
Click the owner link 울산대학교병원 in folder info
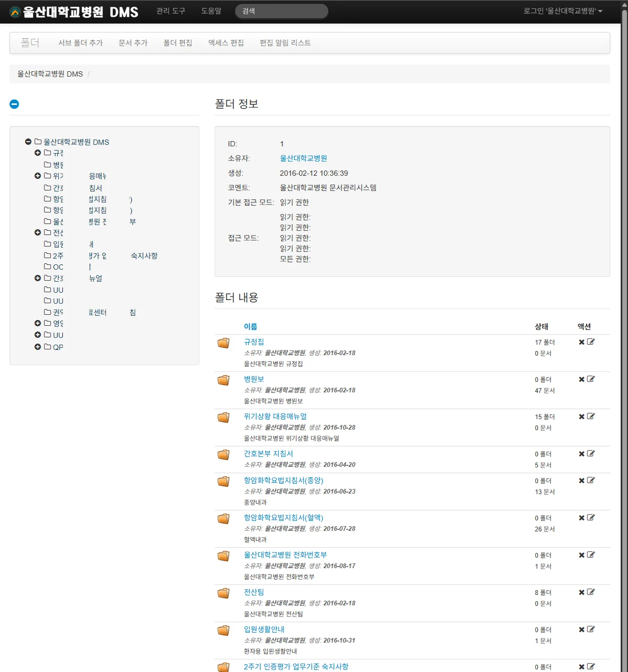point(303,158)
